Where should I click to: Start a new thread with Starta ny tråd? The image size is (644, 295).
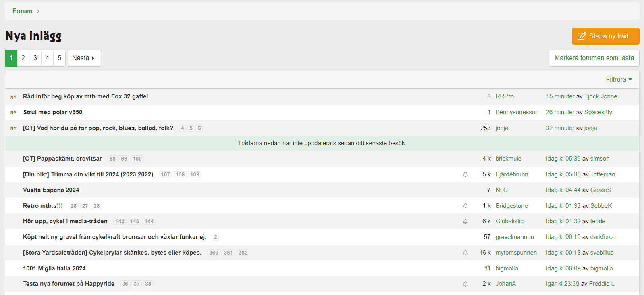coord(605,36)
